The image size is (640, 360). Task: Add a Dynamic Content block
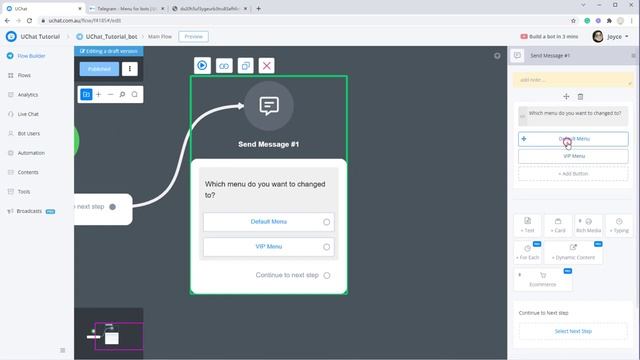573,252
